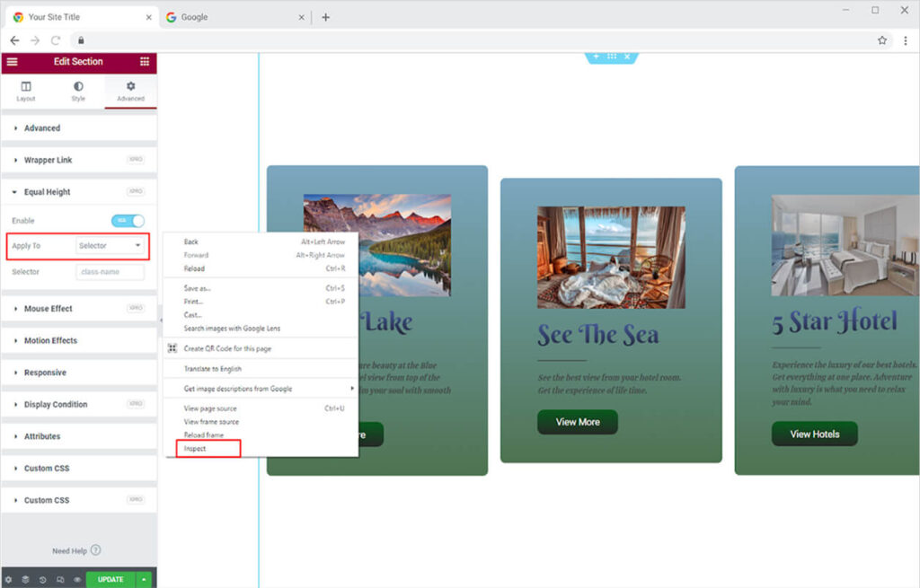Click the Add Section plus icon

point(596,57)
